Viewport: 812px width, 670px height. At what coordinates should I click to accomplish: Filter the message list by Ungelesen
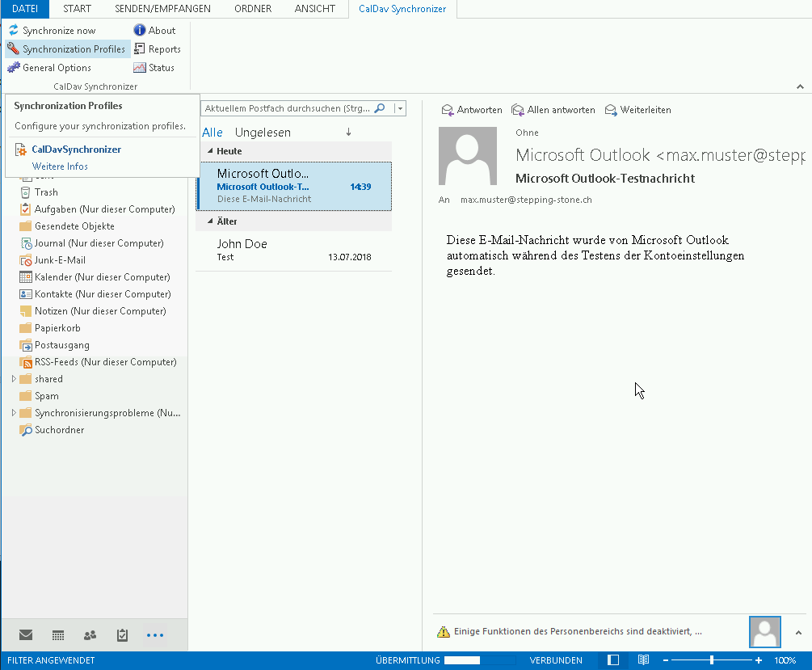pos(263,133)
